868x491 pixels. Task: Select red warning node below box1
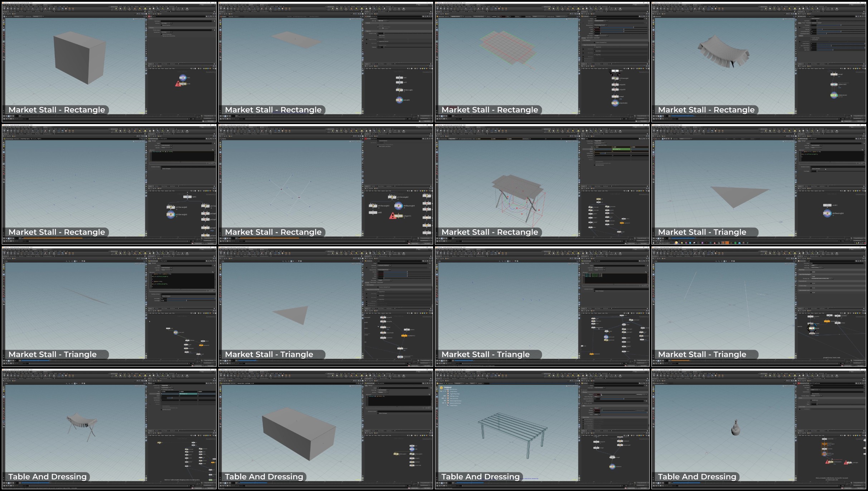click(181, 84)
